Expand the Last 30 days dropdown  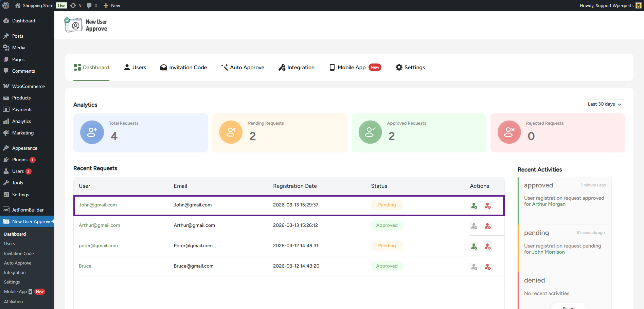click(604, 104)
